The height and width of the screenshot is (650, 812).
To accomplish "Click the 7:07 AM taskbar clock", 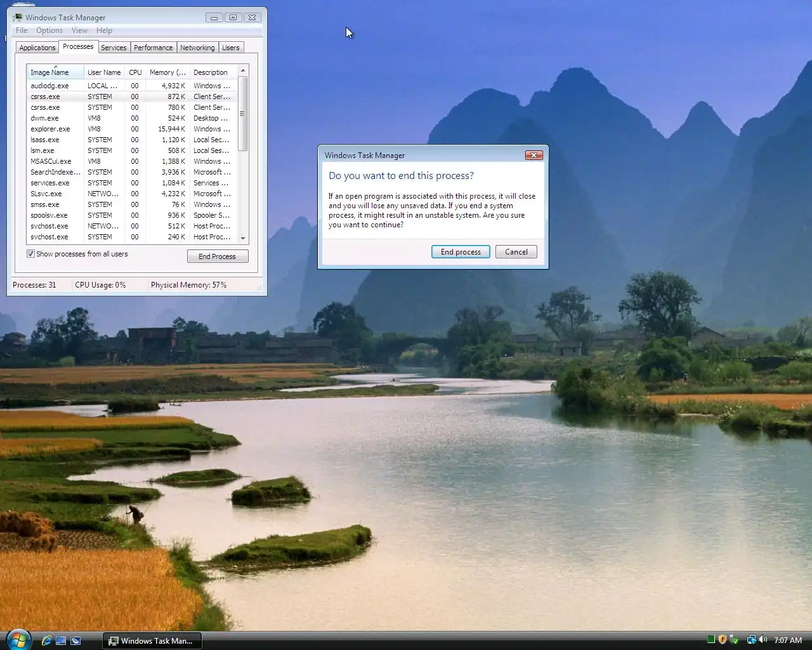I will click(788, 640).
